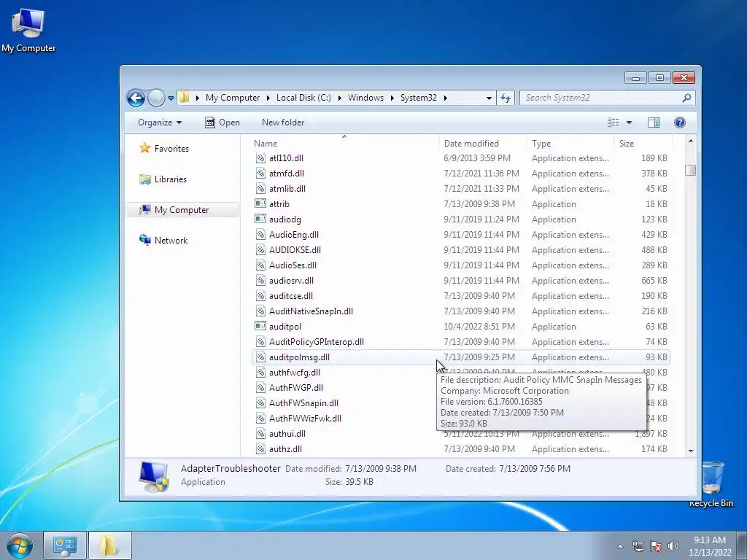The image size is (747, 560).
Task: Click the Control Panel taskbar icon
Action: 65,545
